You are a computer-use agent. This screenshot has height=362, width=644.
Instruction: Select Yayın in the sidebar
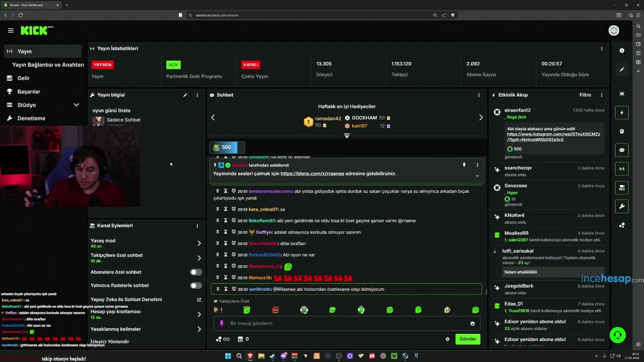coord(43,51)
